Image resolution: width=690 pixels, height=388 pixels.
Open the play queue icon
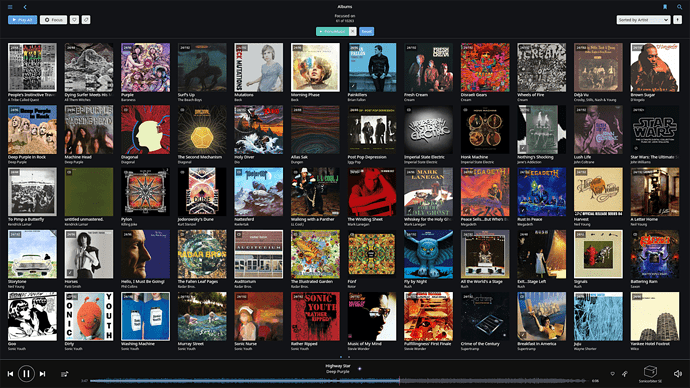(x=65, y=374)
